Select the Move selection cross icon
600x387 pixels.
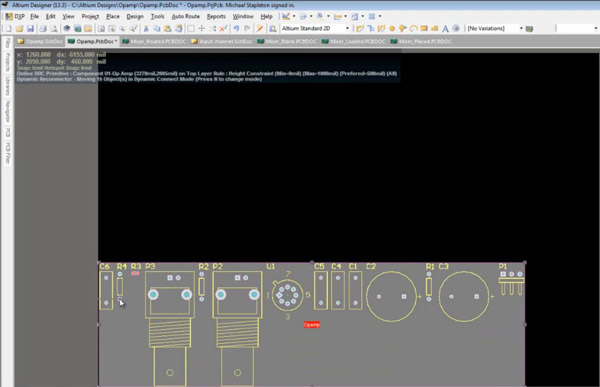click(202, 28)
